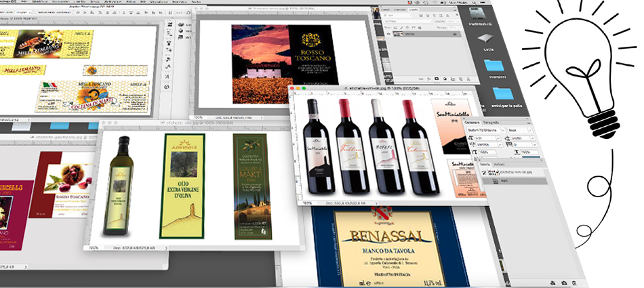Viewport: 644px width, 288px height.
Task: Open font family dropdown in Carattere panel
Action: tap(485, 130)
